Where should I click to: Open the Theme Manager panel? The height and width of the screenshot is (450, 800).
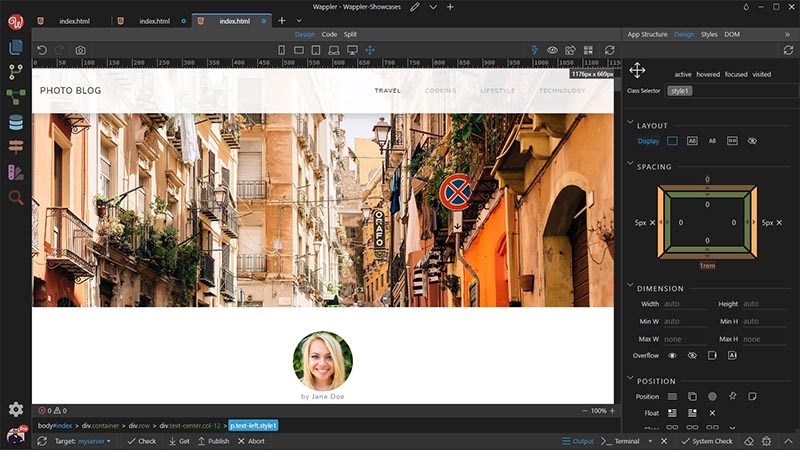(16, 172)
